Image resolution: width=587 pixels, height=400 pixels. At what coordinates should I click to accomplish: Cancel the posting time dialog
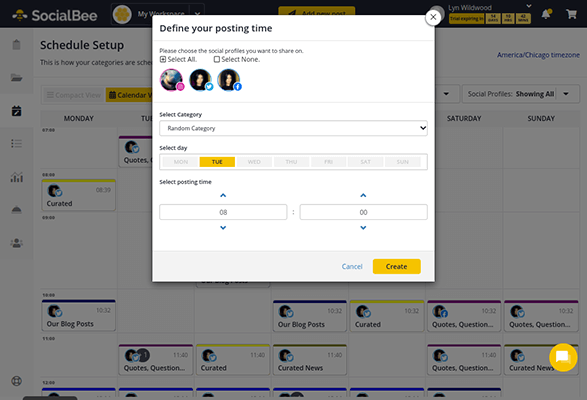click(x=352, y=266)
